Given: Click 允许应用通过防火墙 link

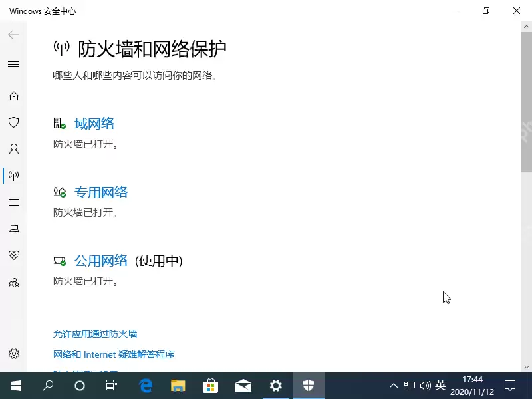Looking at the screenshot, I should click(x=94, y=334).
